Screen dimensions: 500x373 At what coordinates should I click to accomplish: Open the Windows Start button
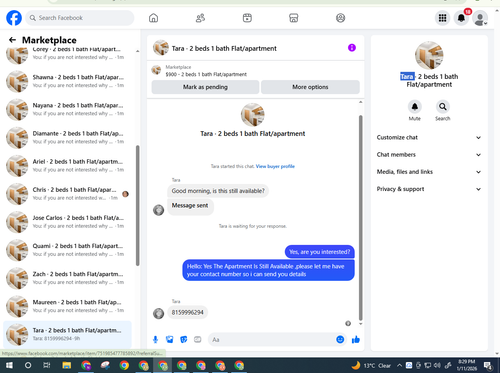pos(9,365)
